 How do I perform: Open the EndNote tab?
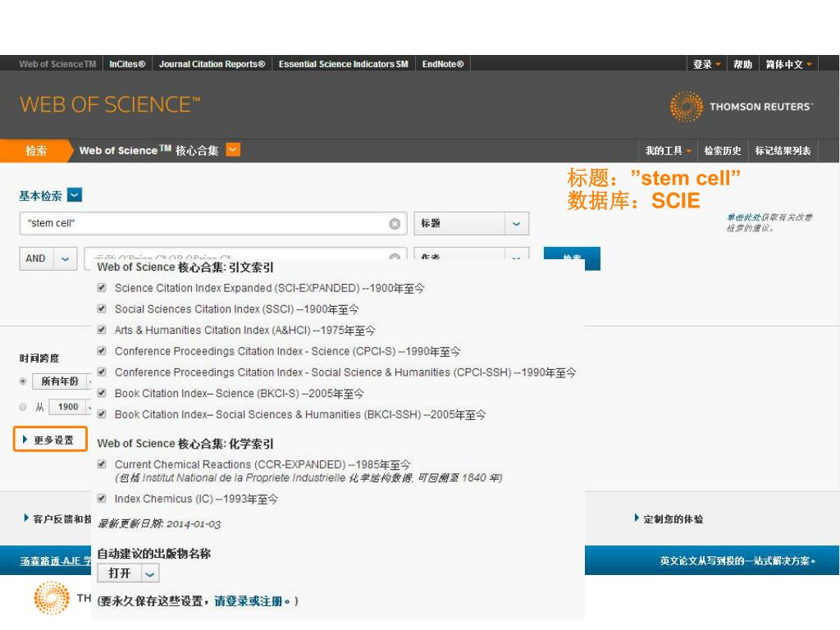pyautogui.click(x=443, y=64)
